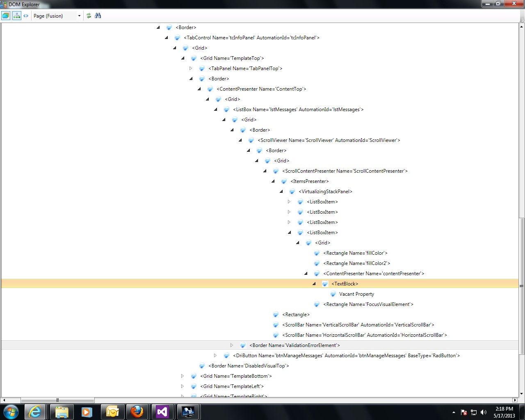This screenshot has width=525, height=420.
Task: Toggle the angle brackets code view icon
Action: tap(26, 16)
